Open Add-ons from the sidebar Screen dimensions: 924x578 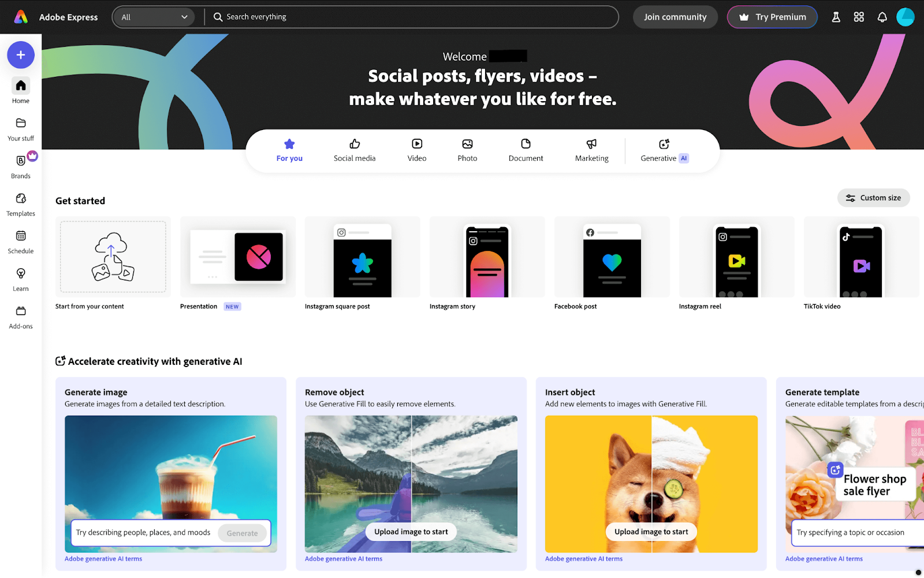pos(21,315)
